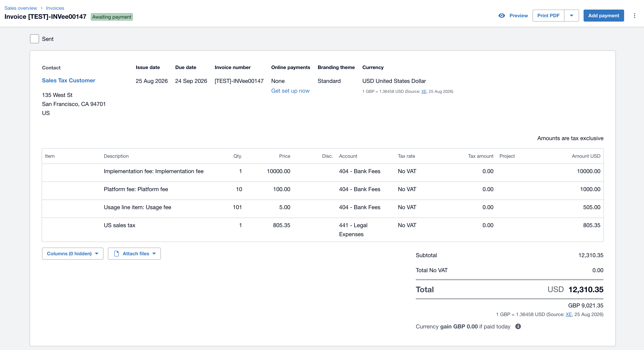Click the price 10000.00 cell
The width and height of the screenshot is (644, 350).
point(278,171)
